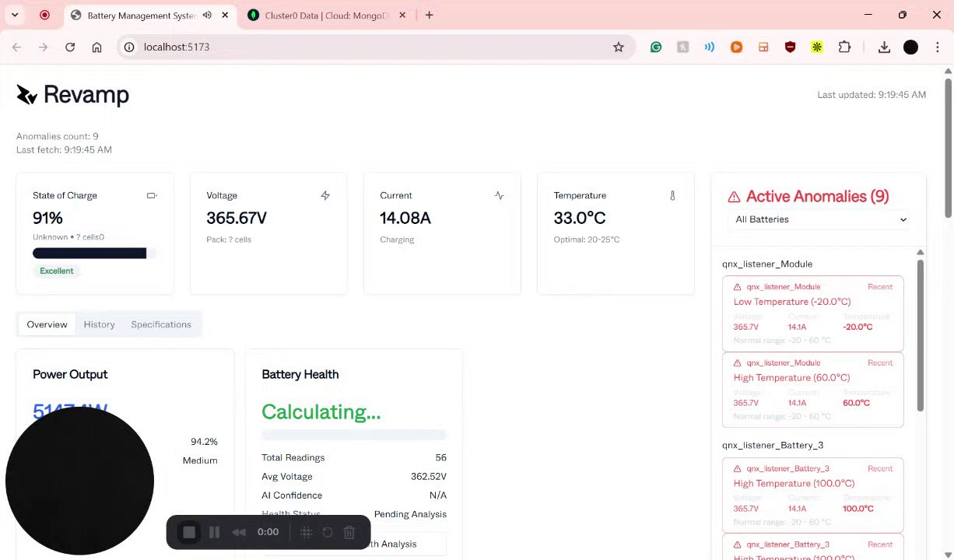Click the Revamp logo icon
Viewport: 954px width, 560px height.
tap(27, 95)
